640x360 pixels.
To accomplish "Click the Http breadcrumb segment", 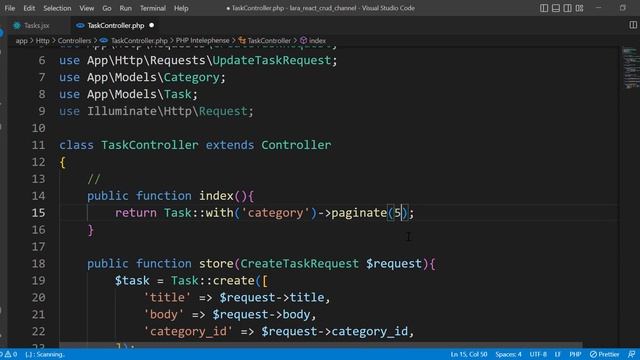I will (42, 40).
